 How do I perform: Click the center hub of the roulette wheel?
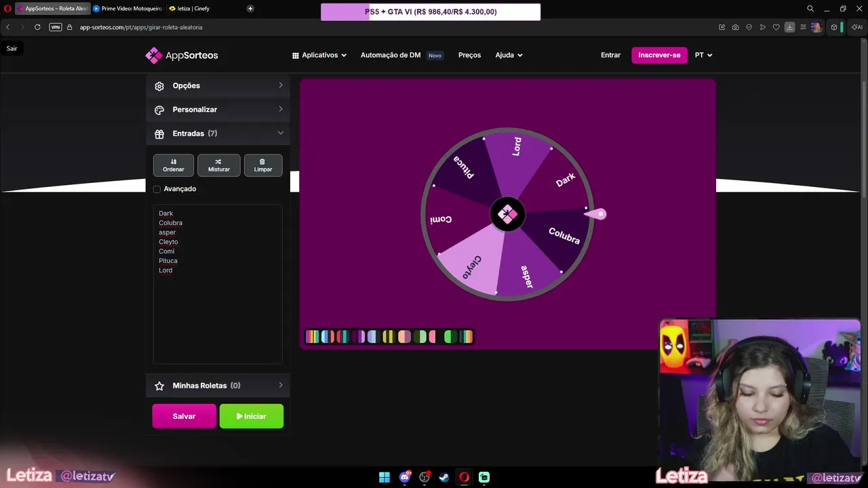point(507,214)
